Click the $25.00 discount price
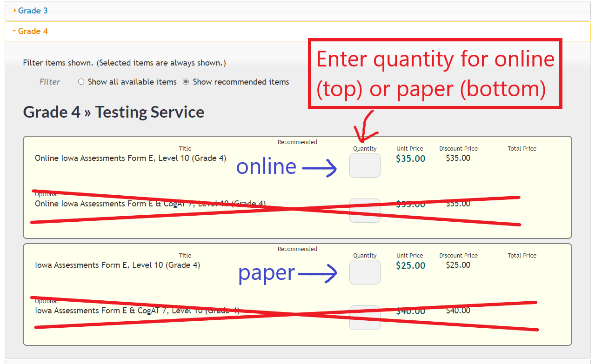The height and width of the screenshot is (364, 595). pyautogui.click(x=458, y=265)
